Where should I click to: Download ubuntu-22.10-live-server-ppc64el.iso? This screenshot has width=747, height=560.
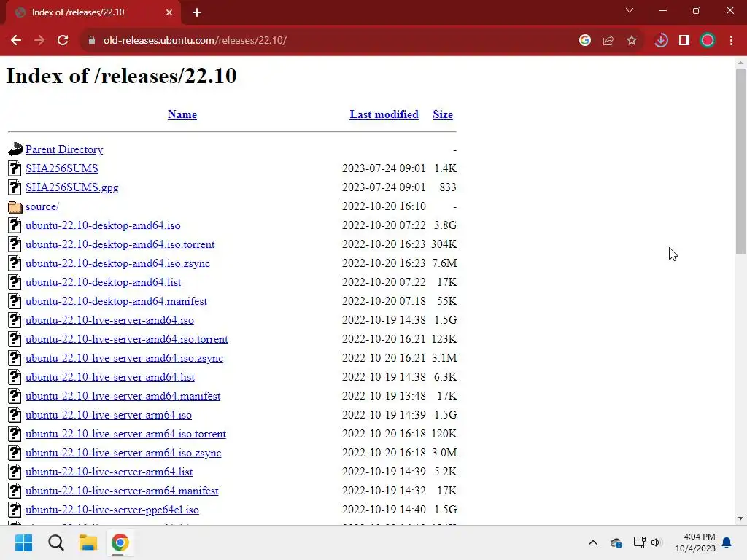pos(112,510)
